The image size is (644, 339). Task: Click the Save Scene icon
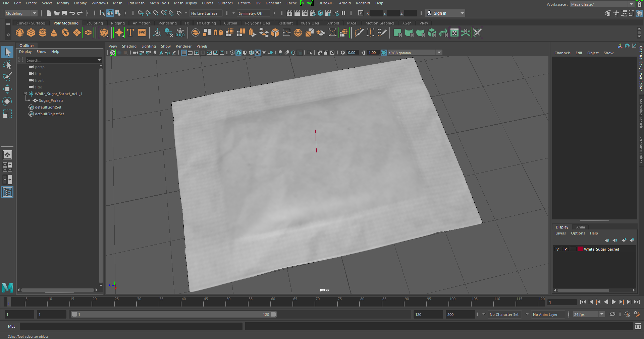(x=64, y=13)
